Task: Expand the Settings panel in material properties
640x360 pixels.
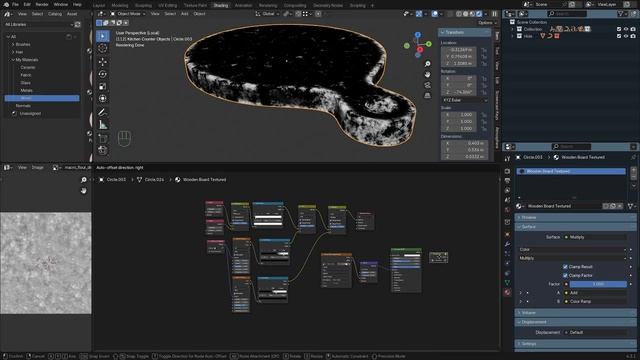Action: 575,344
